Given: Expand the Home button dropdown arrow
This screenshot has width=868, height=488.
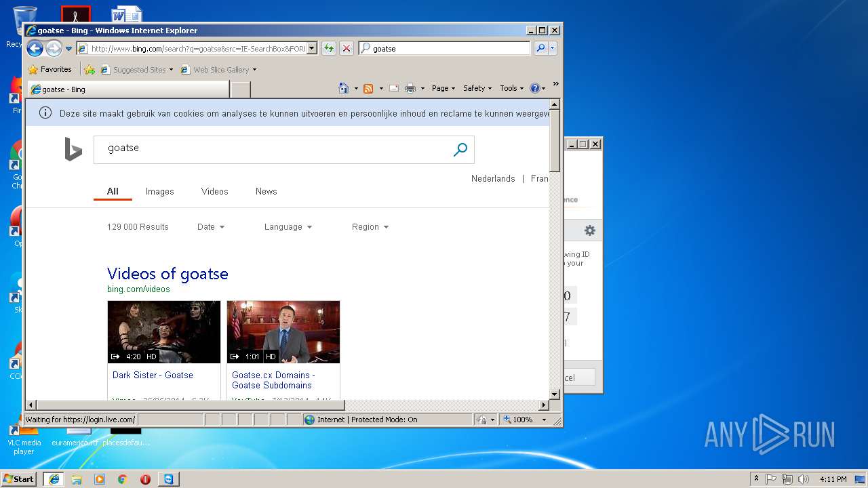Looking at the screenshot, I should coord(355,88).
